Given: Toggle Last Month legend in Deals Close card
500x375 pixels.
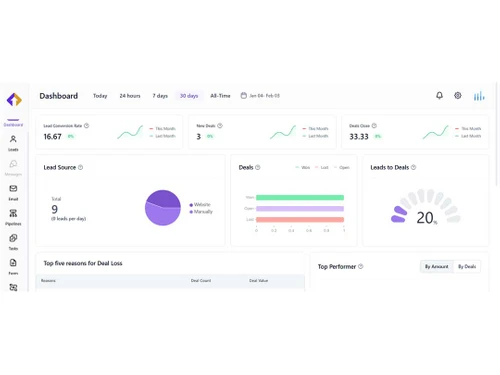Looking at the screenshot, I should 468,136.
